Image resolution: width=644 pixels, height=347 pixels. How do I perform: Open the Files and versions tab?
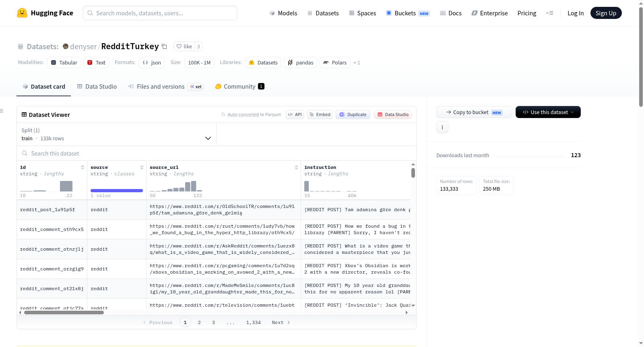click(166, 87)
